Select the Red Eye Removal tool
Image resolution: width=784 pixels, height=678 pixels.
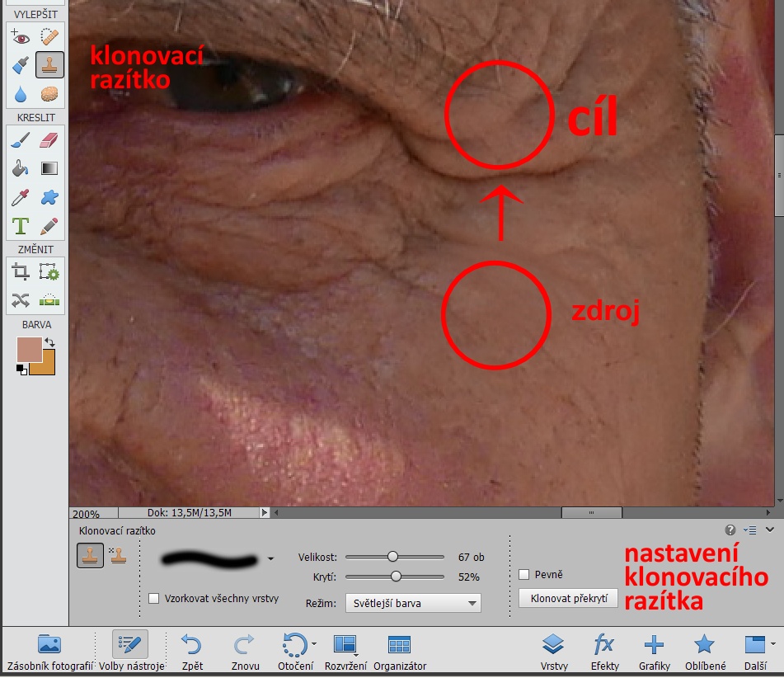click(21, 35)
